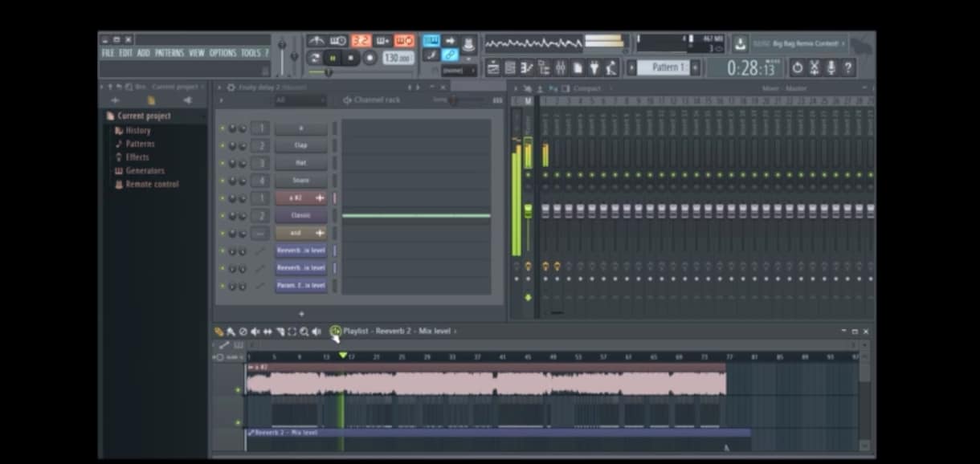Select the Patterns item in the browser

pos(140,144)
